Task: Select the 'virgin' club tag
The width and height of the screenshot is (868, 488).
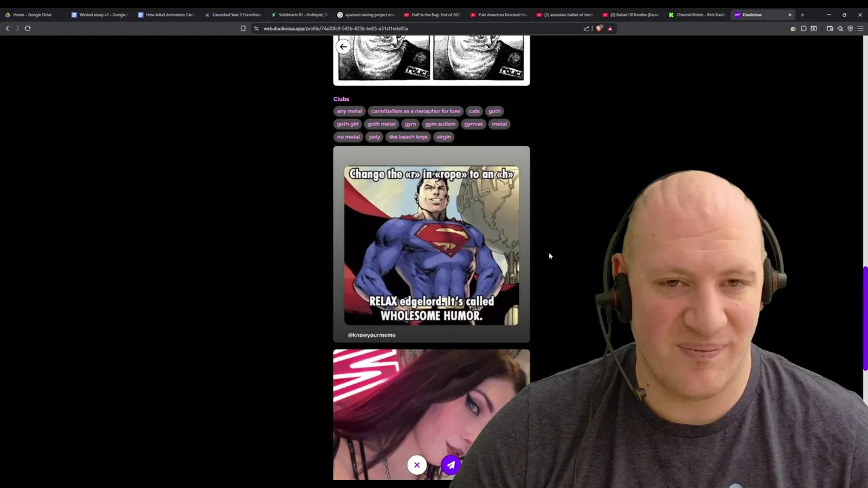Action: click(443, 137)
